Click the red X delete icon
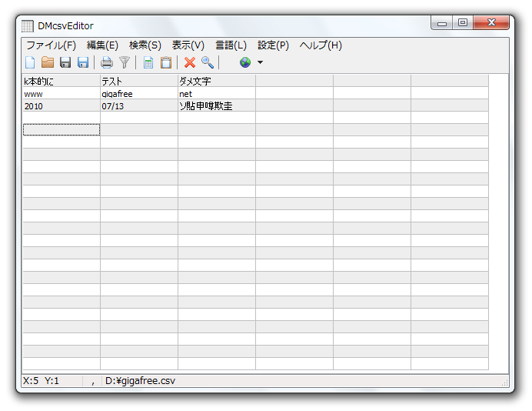The width and height of the screenshot is (532, 411). (190, 62)
